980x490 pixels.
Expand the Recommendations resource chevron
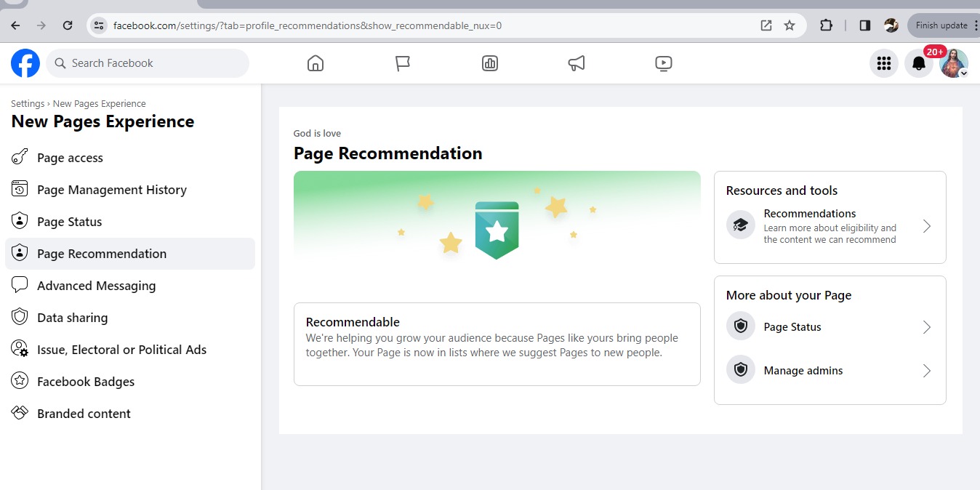(926, 226)
